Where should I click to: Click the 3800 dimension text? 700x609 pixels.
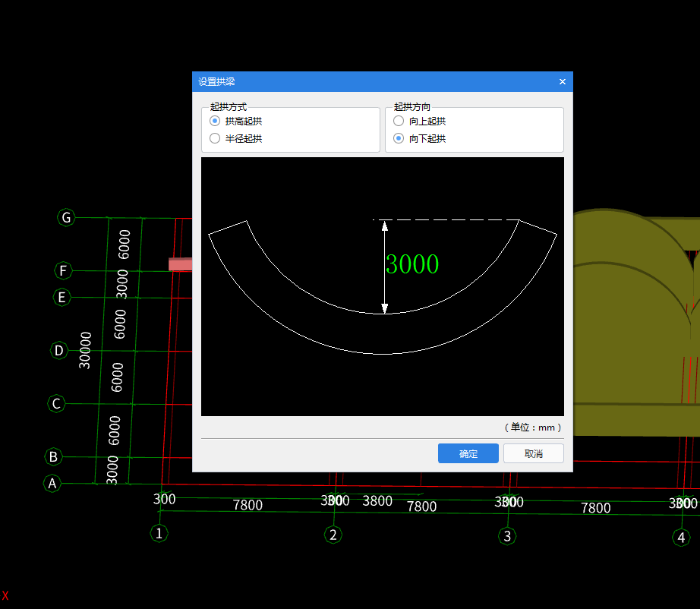tap(377, 501)
